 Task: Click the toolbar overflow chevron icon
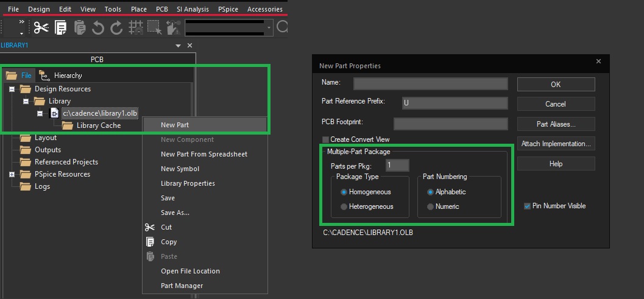tap(22, 22)
